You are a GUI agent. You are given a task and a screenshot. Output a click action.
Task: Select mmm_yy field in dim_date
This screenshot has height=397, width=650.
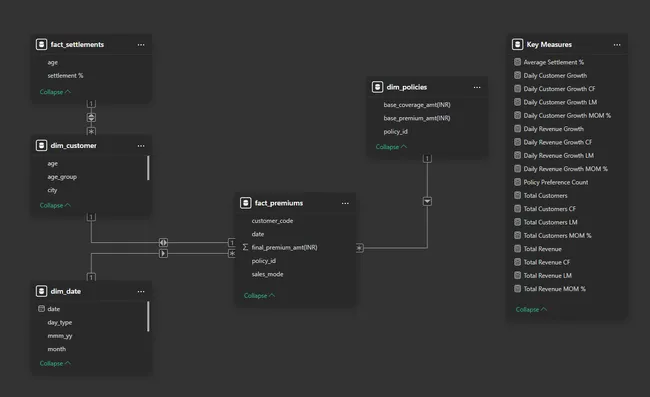(x=60, y=336)
